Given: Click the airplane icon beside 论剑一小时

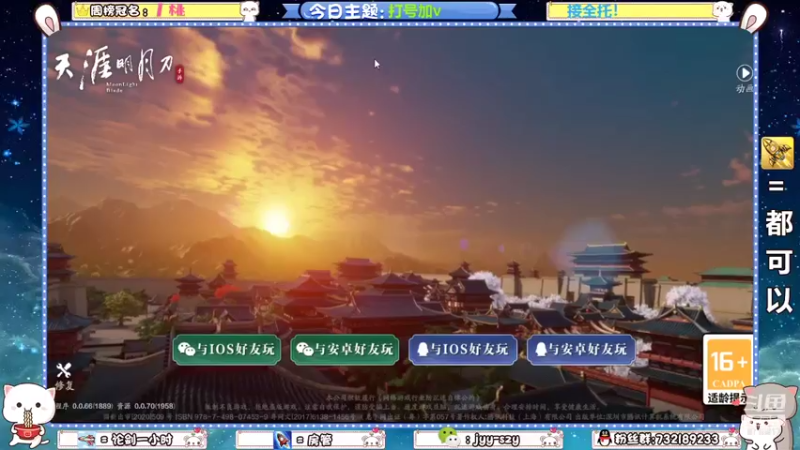Looking at the screenshot, I should 86,439.
